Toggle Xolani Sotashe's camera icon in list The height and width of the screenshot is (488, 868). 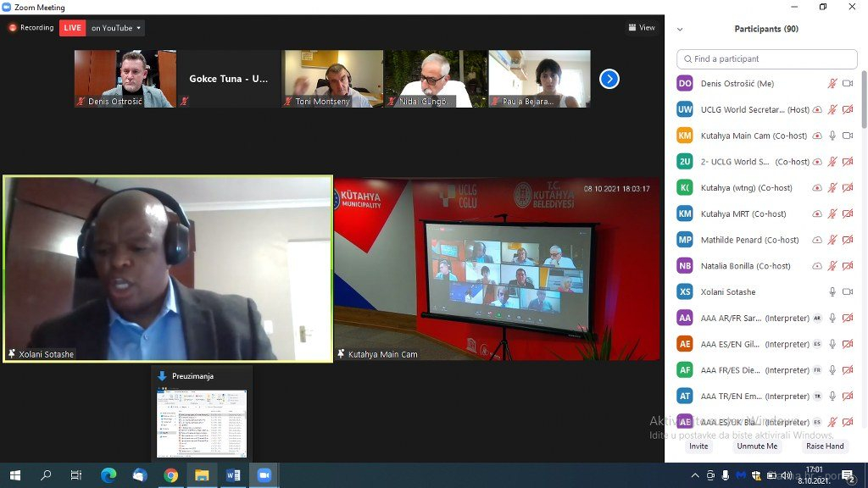pos(847,292)
